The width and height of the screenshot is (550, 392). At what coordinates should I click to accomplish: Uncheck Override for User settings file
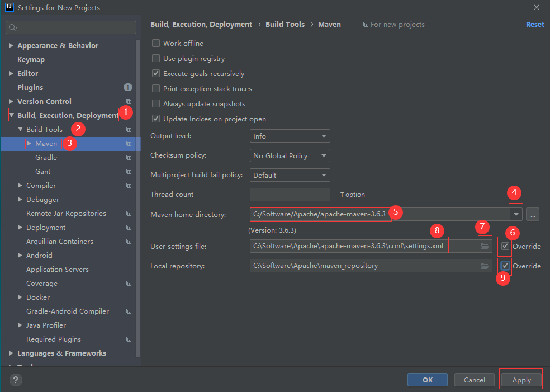(505, 246)
